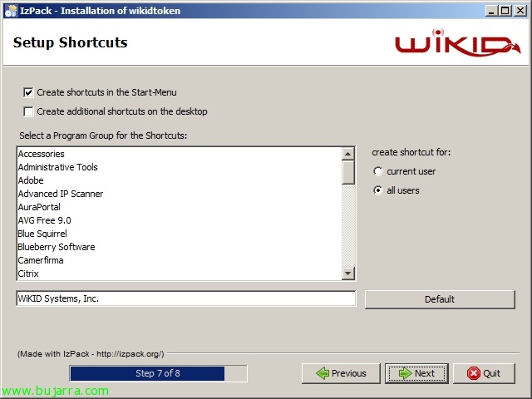Maximize the installer window

click(x=505, y=11)
